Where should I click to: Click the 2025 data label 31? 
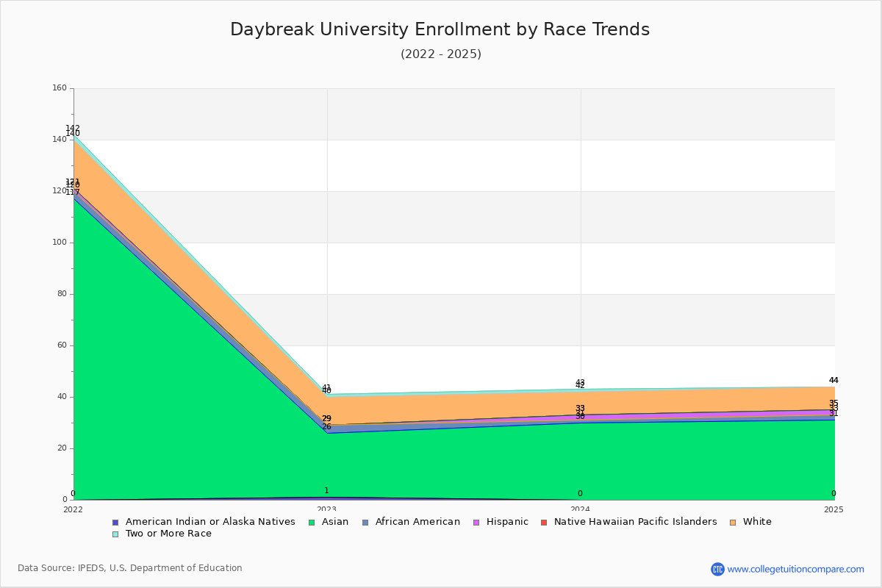click(x=833, y=414)
